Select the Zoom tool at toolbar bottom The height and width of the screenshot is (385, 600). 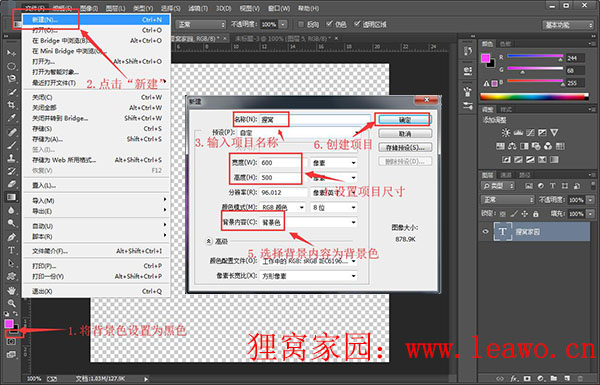(x=11, y=303)
